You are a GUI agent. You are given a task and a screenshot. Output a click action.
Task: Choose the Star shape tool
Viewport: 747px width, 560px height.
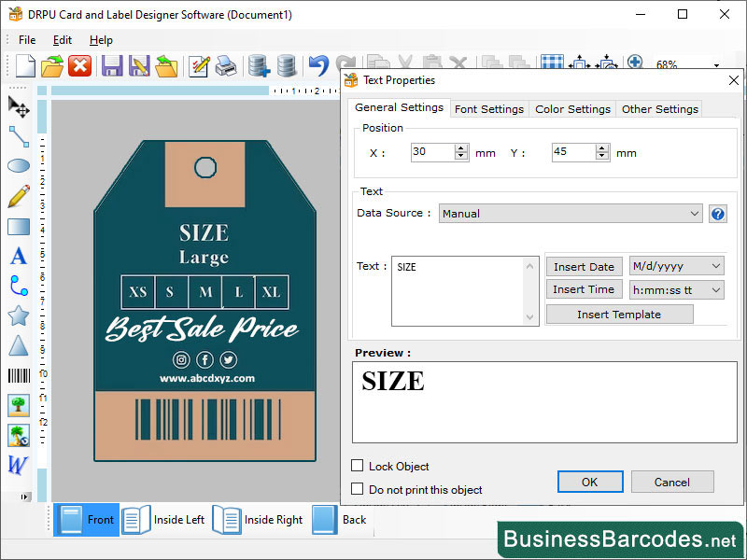[17, 315]
